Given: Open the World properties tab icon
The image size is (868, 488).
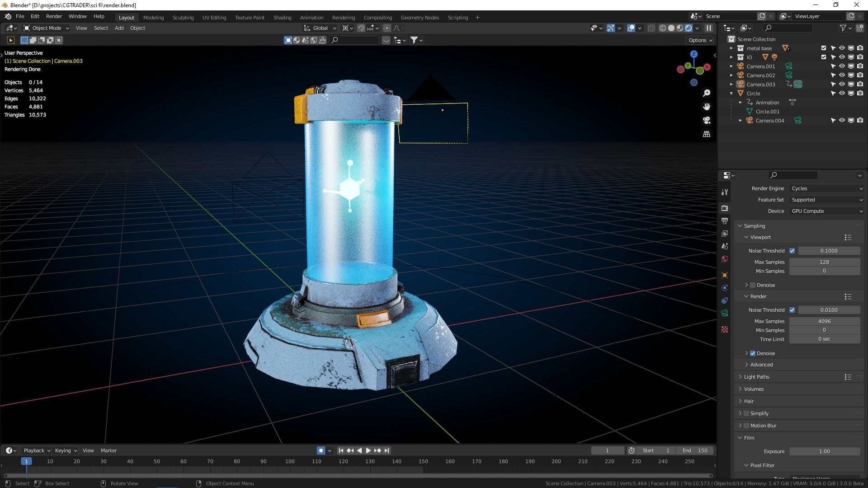Looking at the screenshot, I should (x=725, y=259).
